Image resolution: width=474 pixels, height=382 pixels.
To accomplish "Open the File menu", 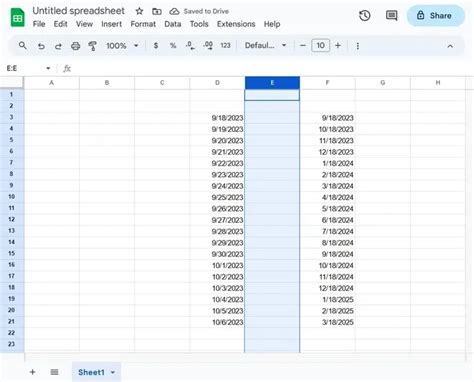I will point(39,24).
